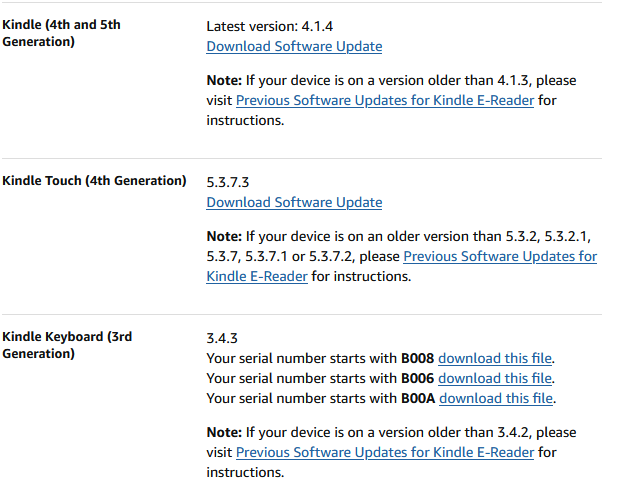Download the file for serial B00A
The width and height of the screenshot is (617, 503).
tap(496, 398)
